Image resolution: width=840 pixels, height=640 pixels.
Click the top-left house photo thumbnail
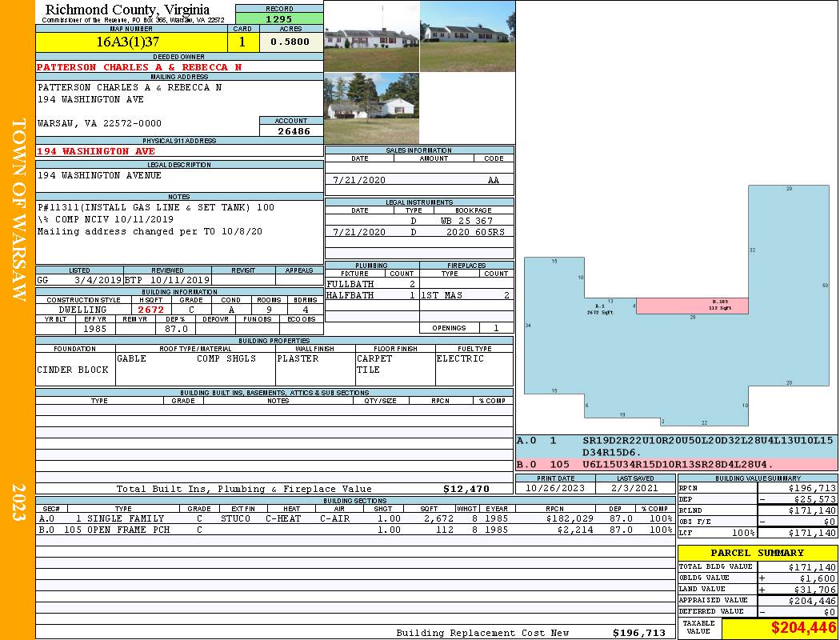coord(372,36)
